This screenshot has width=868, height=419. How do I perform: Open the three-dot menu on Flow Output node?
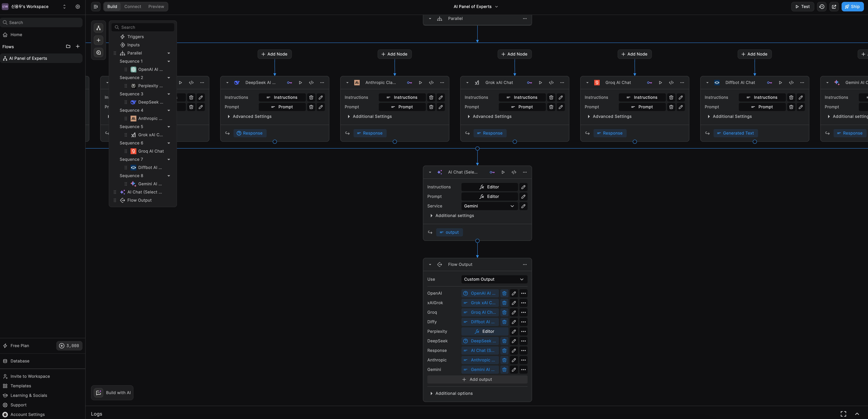point(525,265)
